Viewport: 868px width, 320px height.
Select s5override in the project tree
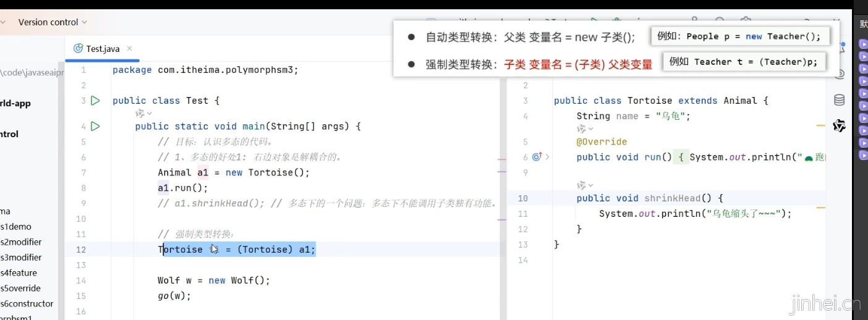coord(20,288)
